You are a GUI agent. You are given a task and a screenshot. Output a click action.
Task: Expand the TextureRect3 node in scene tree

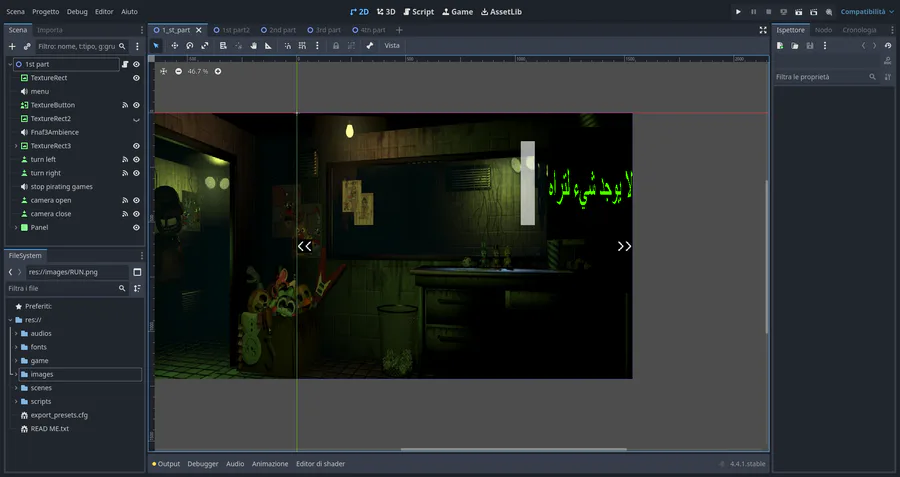pyautogui.click(x=15, y=146)
